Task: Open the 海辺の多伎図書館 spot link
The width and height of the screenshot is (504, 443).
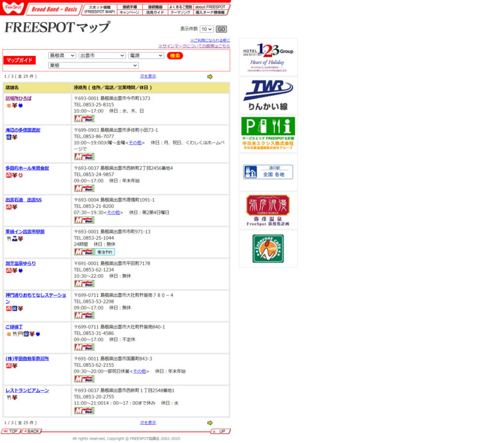Action: pos(23,130)
